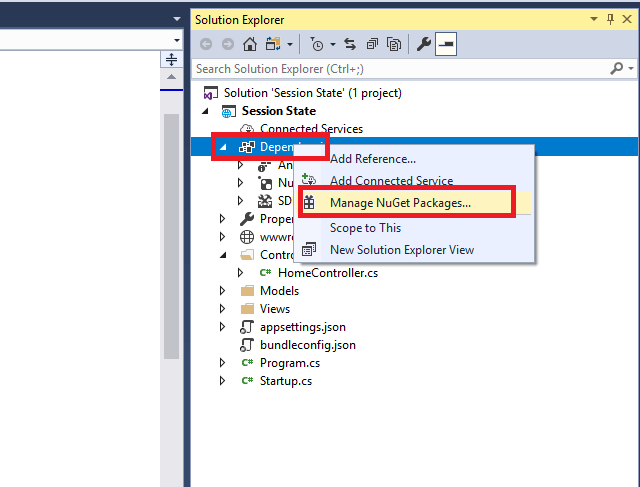Choose Manage NuGet Packages... menu entry

[414, 203]
